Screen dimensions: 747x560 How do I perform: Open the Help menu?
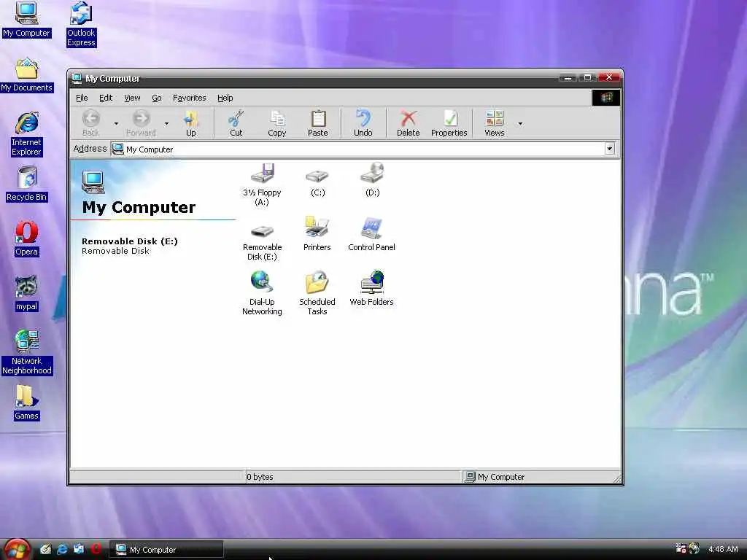(225, 98)
